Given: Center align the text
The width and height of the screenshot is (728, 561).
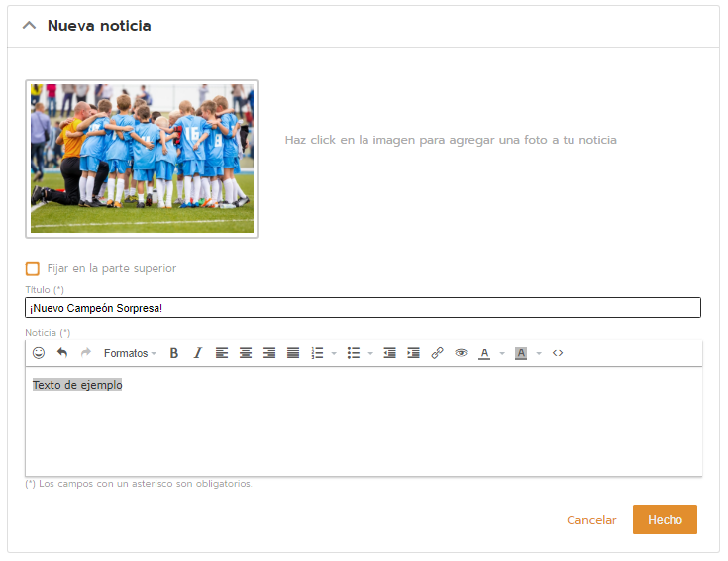Looking at the screenshot, I should point(246,353).
